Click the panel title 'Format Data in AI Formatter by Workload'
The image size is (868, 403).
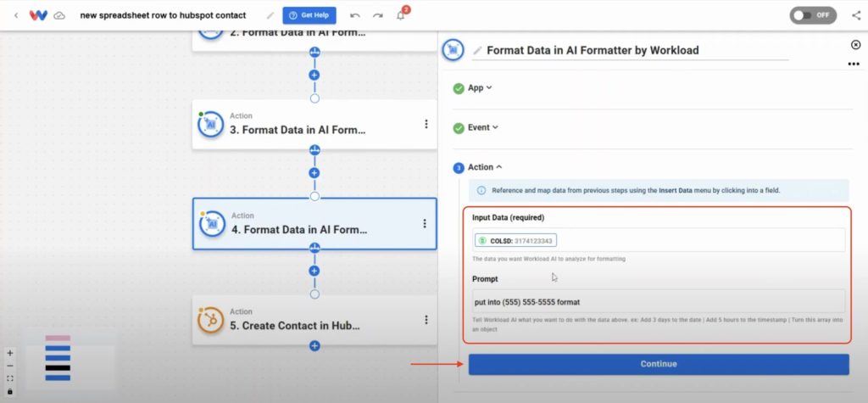[593, 50]
